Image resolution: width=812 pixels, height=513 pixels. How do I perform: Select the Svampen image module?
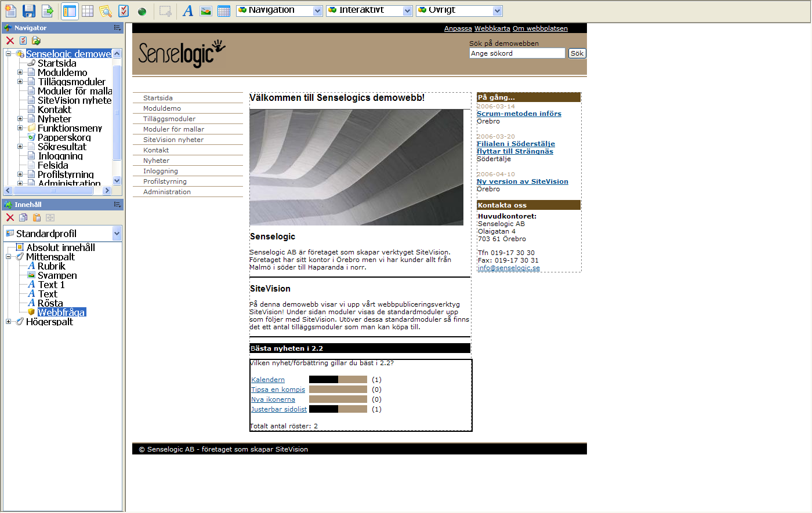click(x=57, y=275)
